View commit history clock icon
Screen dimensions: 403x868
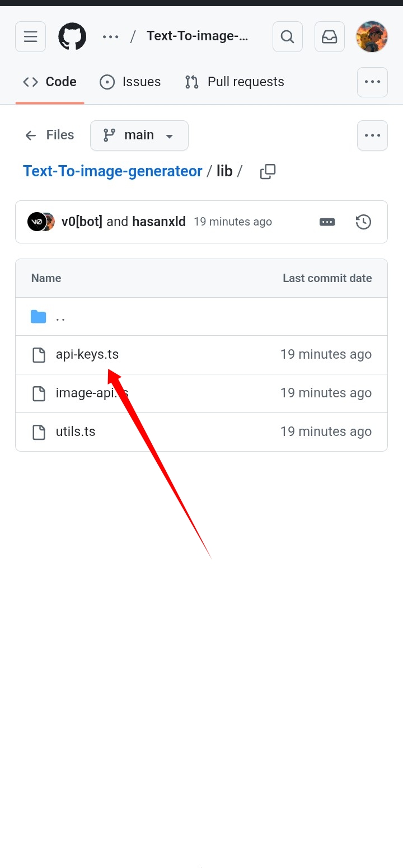tap(364, 222)
